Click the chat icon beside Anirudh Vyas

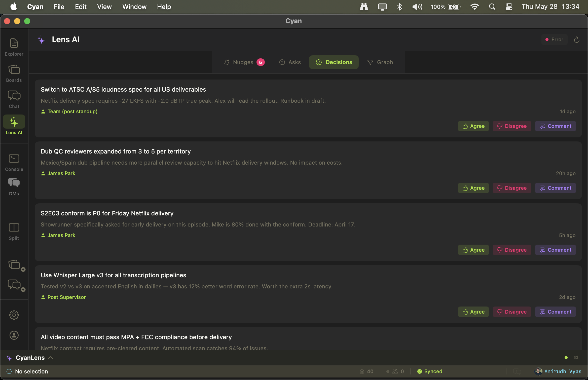pyautogui.click(x=517, y=371)
